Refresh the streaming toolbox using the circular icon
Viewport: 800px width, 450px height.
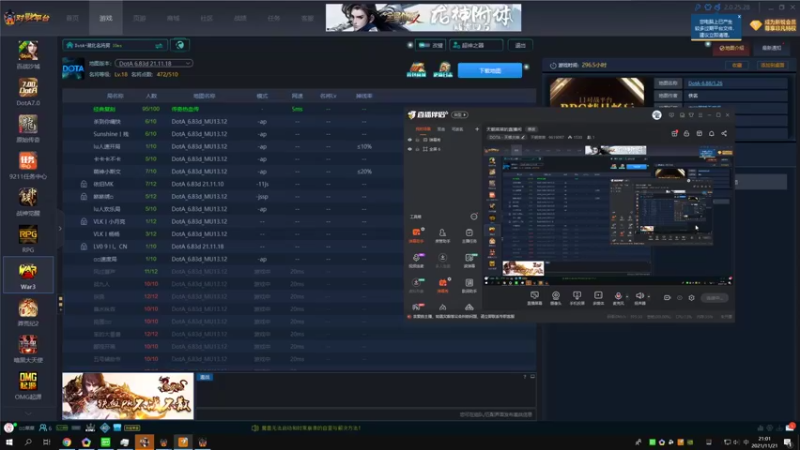[x=473, y=217]
